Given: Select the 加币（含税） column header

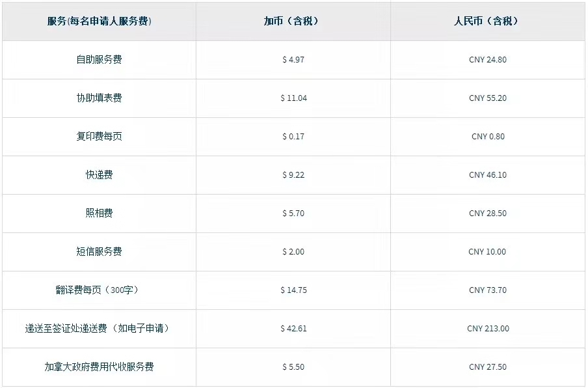Looking at the screenshot, I should click(293, 21).
